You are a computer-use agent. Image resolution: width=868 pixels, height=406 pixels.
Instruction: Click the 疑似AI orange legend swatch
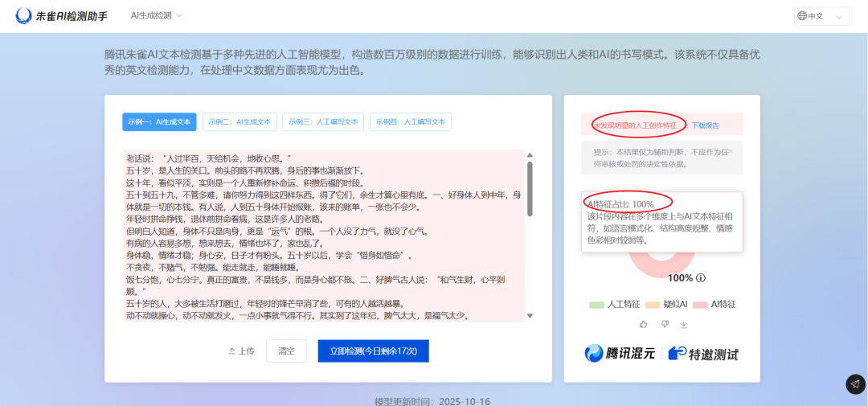click(x=653, y=305)
